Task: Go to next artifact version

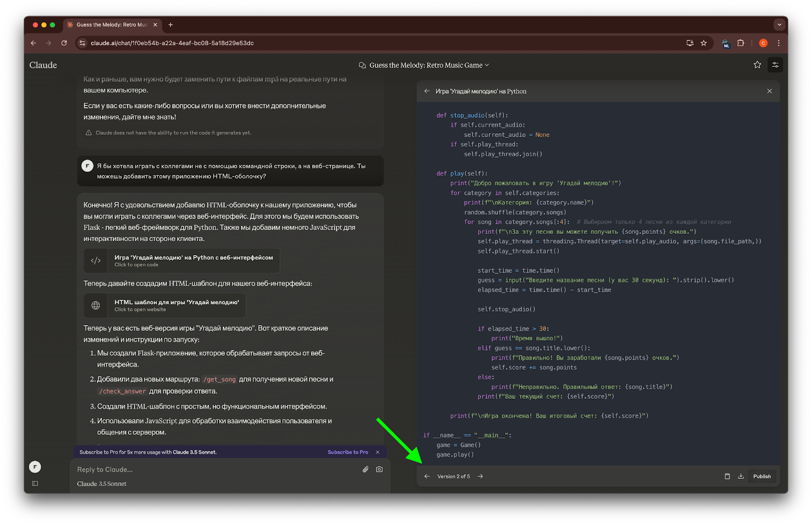Action: [x=480, y=476]
